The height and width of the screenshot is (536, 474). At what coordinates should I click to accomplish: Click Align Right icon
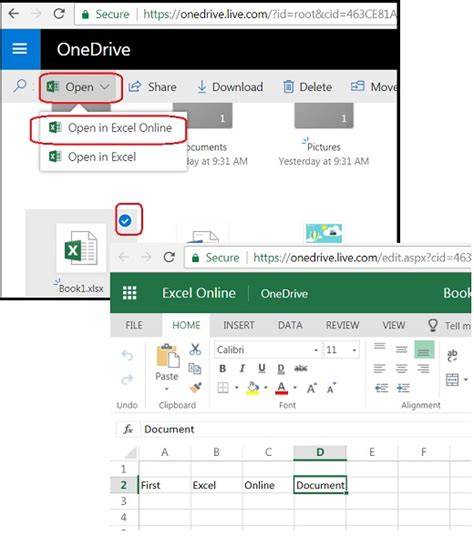(423, 368)
